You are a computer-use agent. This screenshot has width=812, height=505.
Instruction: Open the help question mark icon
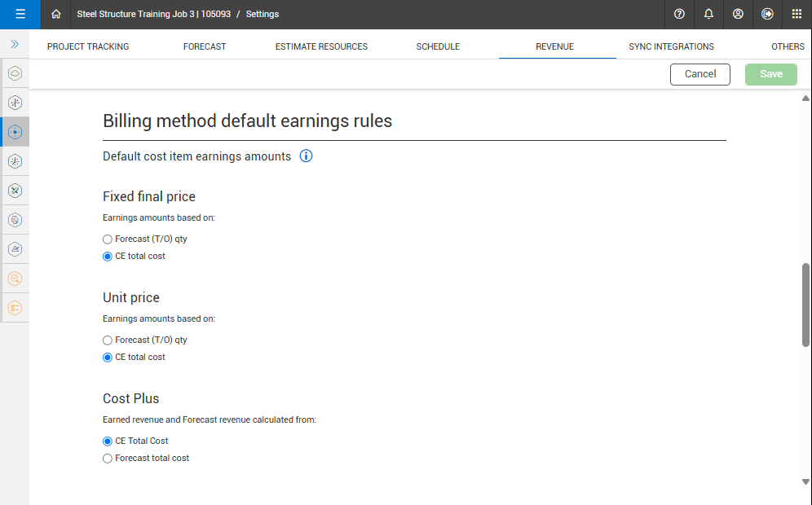pyautogui.click(x=679, y=14)
